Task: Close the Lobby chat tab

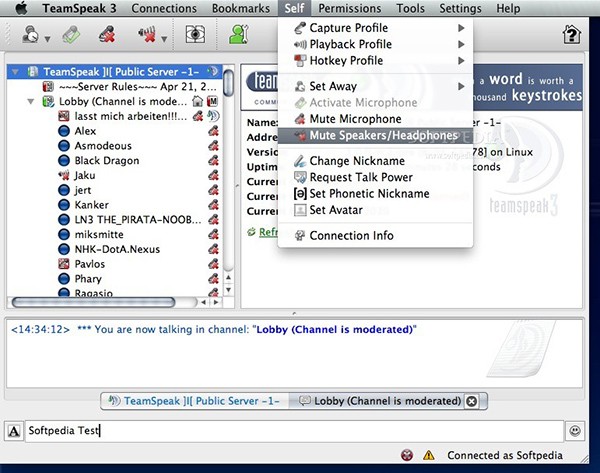Action: (472, 401)
